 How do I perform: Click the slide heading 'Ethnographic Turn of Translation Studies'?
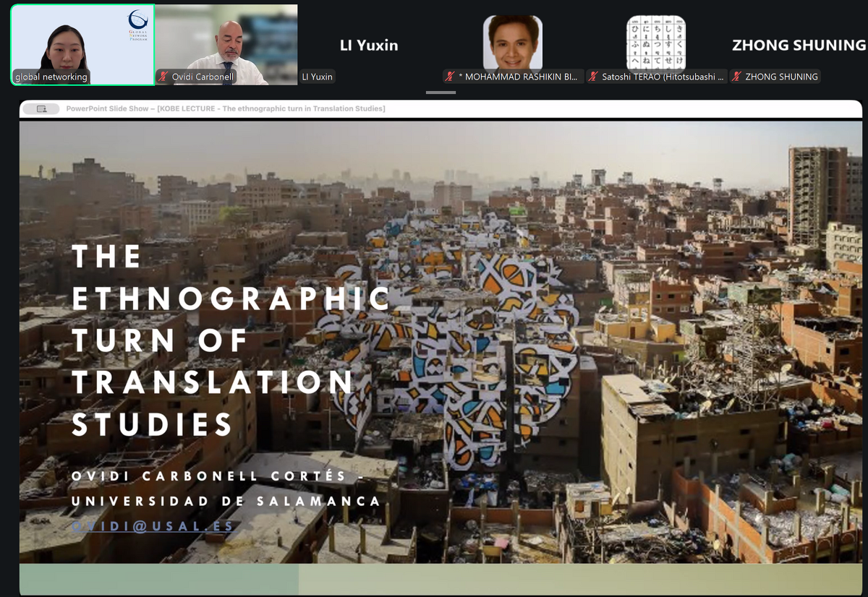[231, 340]
